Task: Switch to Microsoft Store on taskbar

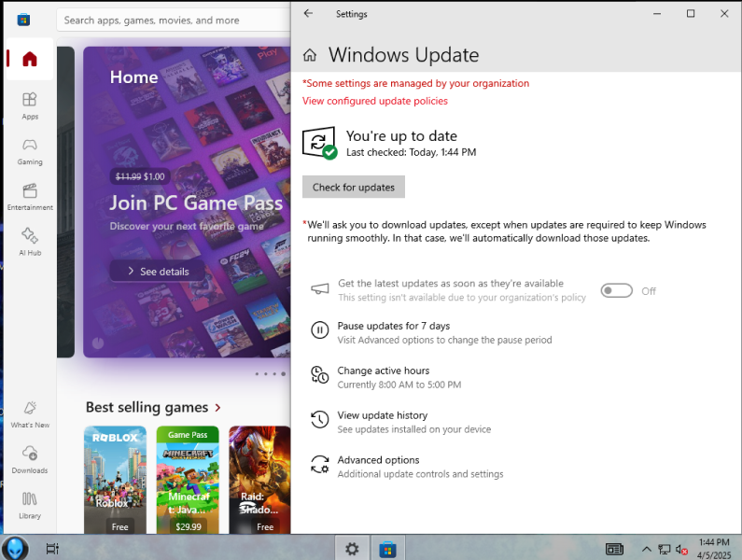Action: coord(387,549)
